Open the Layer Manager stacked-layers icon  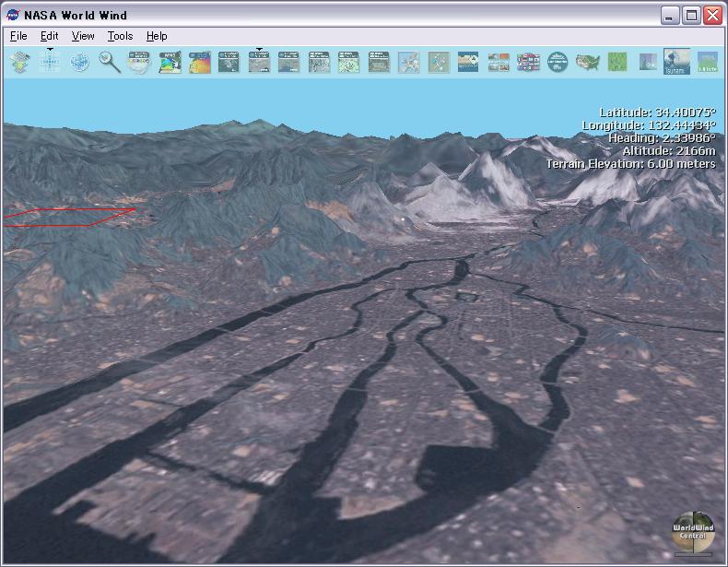click(19, 62)
